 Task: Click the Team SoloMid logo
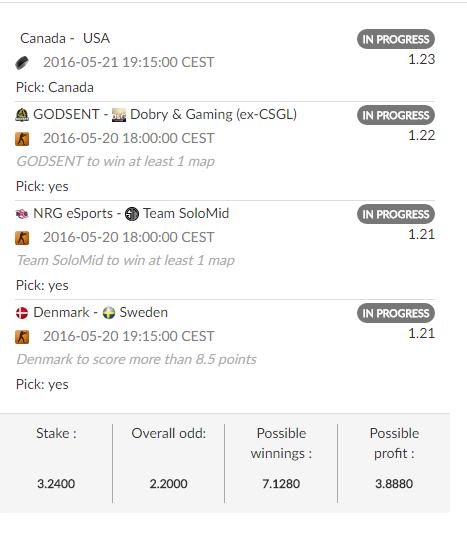click(x=132, y=214)
